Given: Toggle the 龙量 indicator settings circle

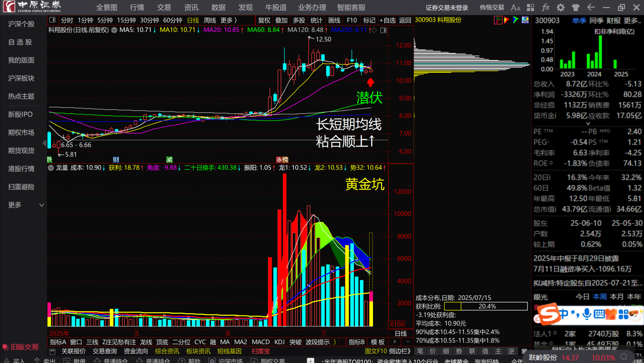Looking at the screenshot, I should [51, 168].
